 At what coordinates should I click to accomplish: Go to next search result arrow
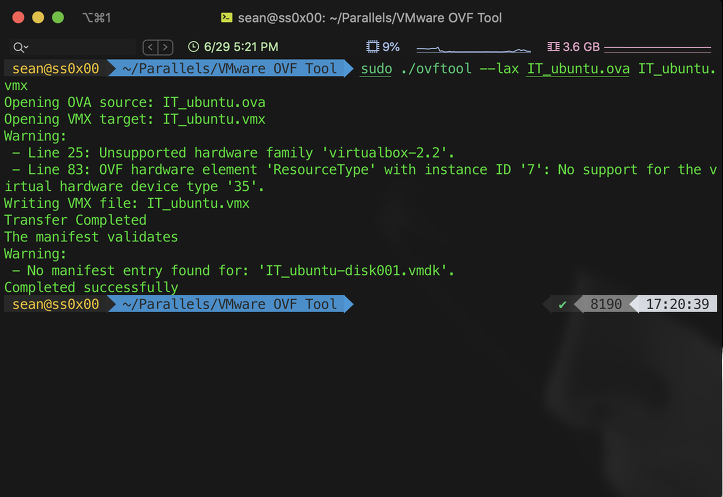(x=166, y=47)
